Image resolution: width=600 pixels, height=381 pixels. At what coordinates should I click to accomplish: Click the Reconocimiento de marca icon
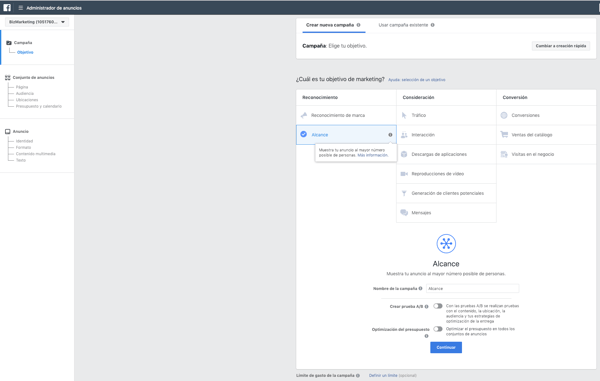coord(304,115)
